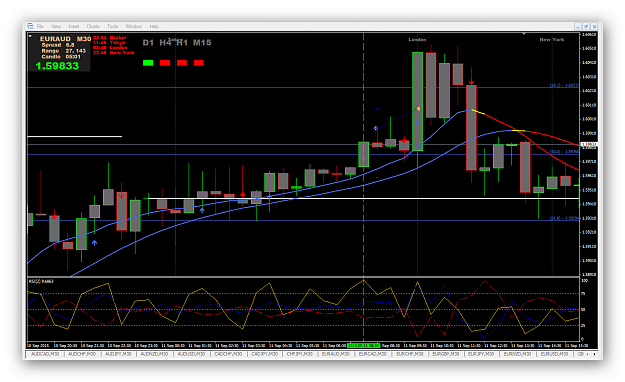This screenshot has width=625, height=382.
Task: Open the Tools menu
Action: [112, 26]
